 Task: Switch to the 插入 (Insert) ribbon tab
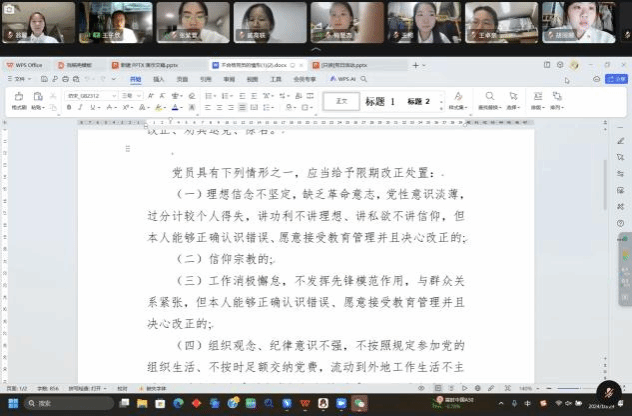point(158,78)
